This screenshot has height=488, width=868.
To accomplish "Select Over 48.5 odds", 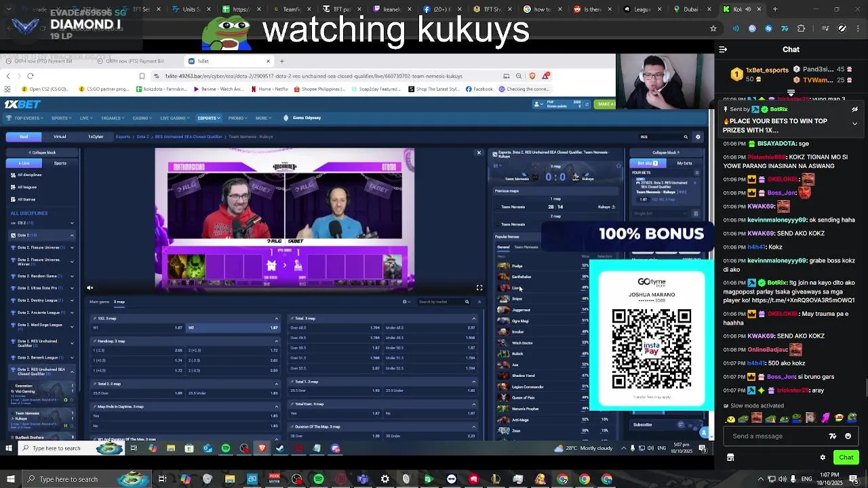I will click(334, 328).
